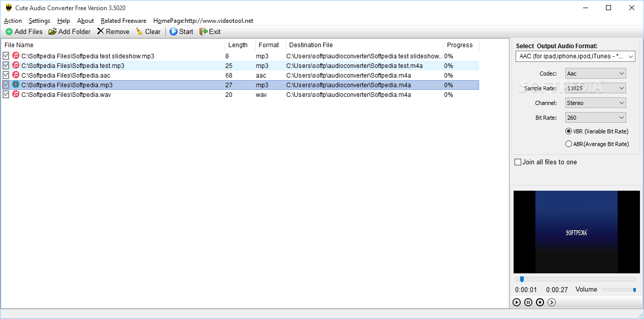
Task: Select ABR (Average Bit Rate) option
Action: coord(568,144)
